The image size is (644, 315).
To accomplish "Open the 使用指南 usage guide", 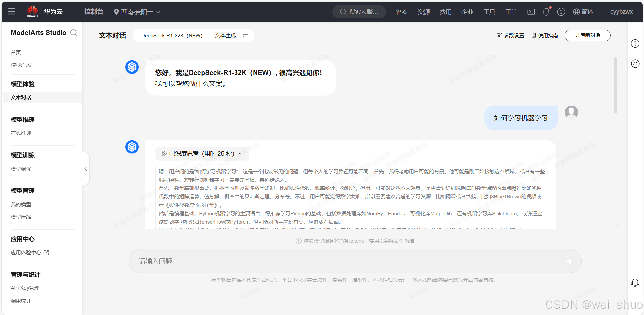I will [545, 35].
